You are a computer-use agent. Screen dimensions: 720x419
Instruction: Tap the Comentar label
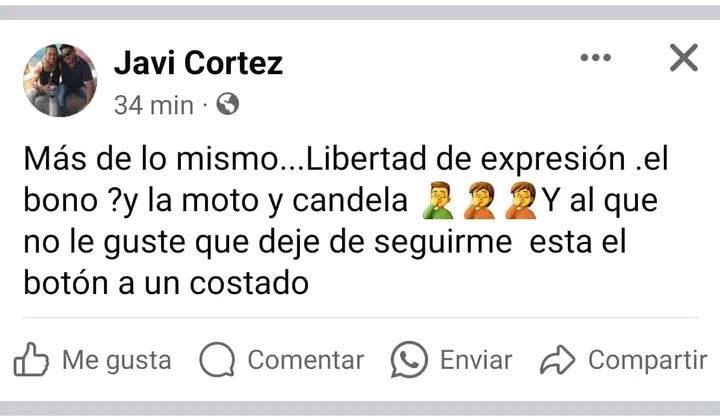point(306,360)
